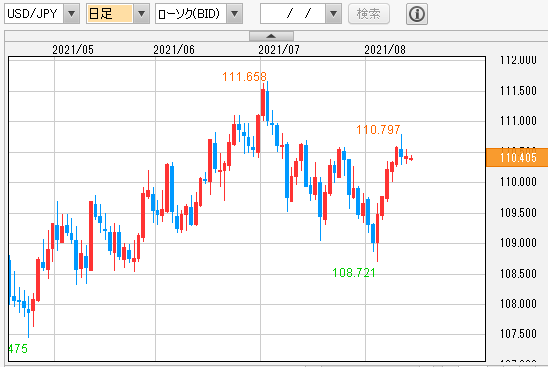Screen dimensions: 548x367
Task: Click the 107.500 price axis label
Action: click(518, 334)
